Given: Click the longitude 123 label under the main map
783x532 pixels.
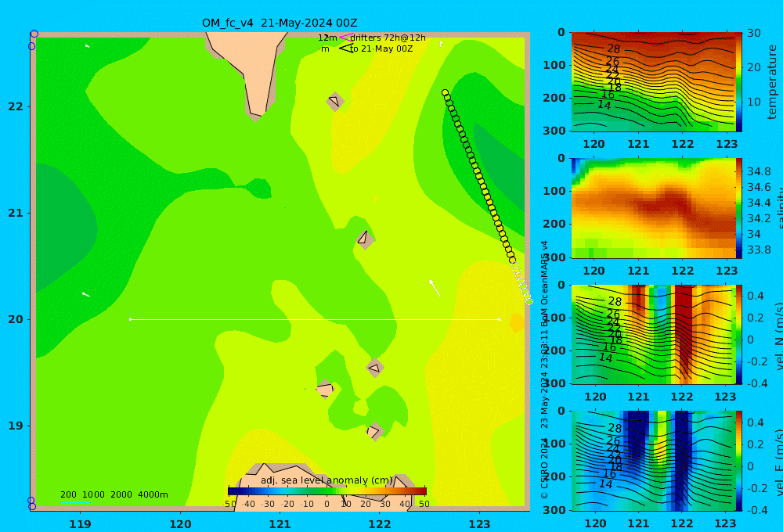Looking at the screenshot, I should click(479, 524).
